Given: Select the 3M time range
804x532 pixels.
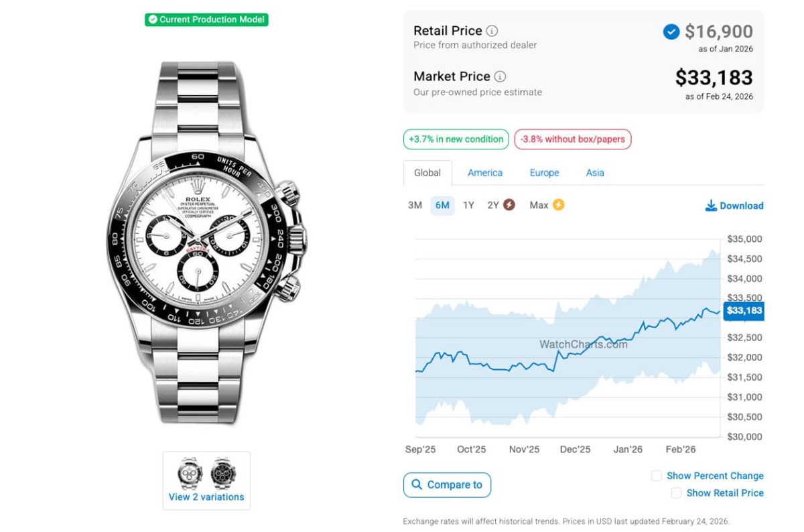Looking at the screenshot, I should 415,205.
